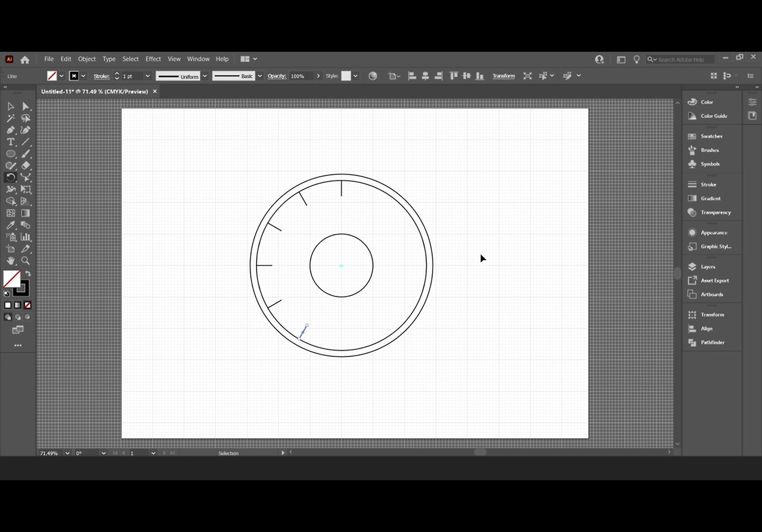Image resolution: width=762 pixels, height=532 pixels.
Task: Select the Direct Selection tool
Action: [x=26, y=106]
